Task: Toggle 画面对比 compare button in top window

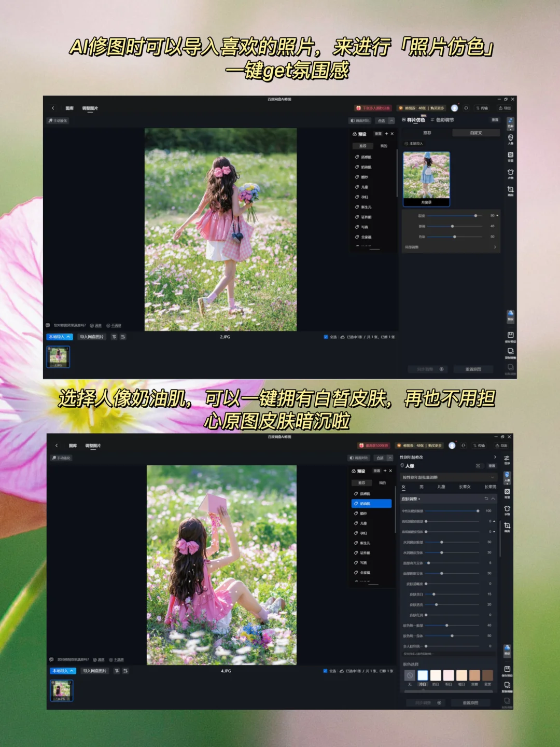Action: [360, 120]
